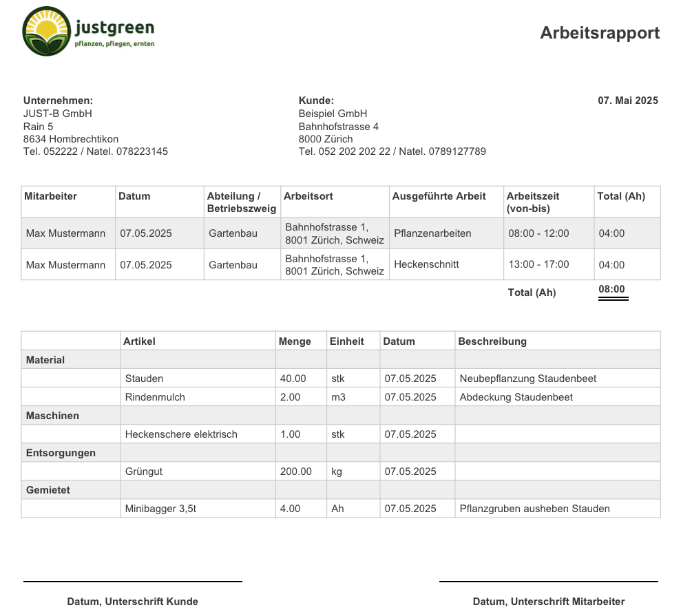This screenshot has width=681, height=616.
Task: Click the justgreen logo
Action: pyautogui.click(x=87, y=31)
